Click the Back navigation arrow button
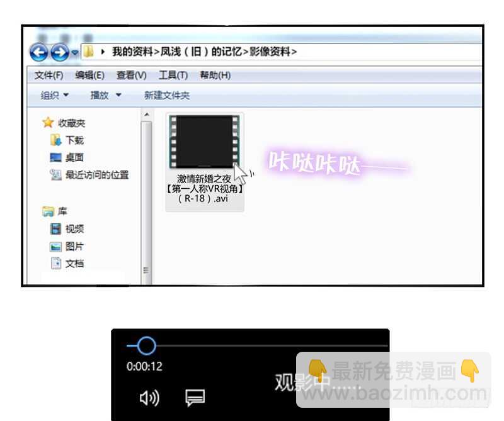504x421 pixels. (38, 52)
